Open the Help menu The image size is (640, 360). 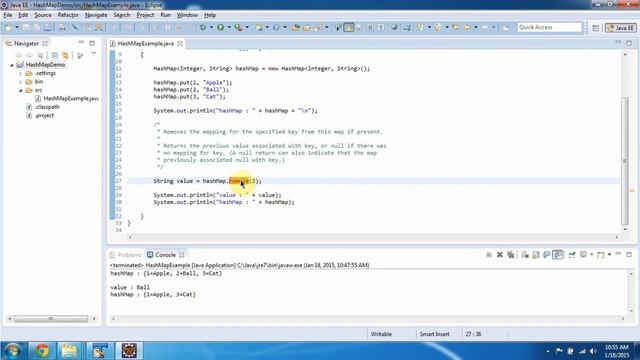210,15
